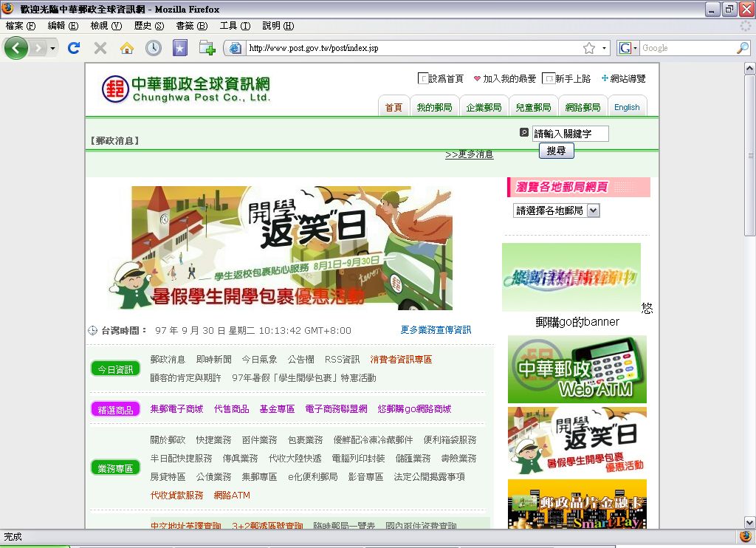Click the 郵政晶片金融卡 SmartPay banner
Screen dimensions: 756x548
click(577, 504)
